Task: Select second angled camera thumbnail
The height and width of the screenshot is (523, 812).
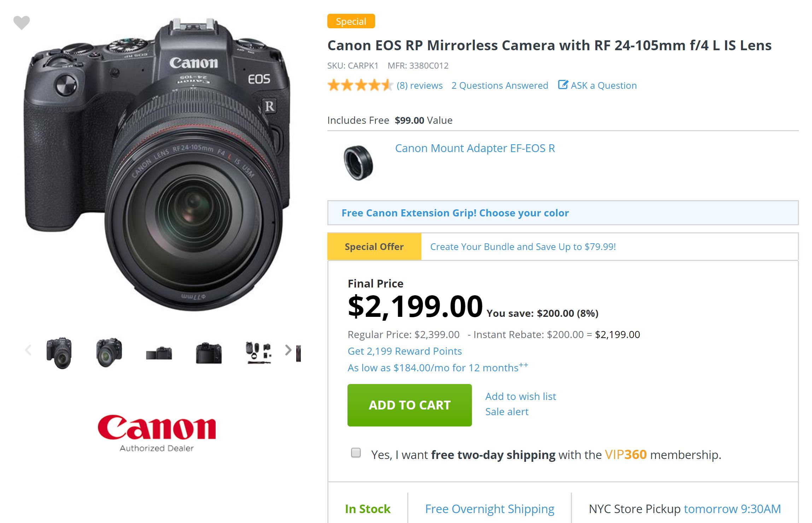Action: coord(109,353)
